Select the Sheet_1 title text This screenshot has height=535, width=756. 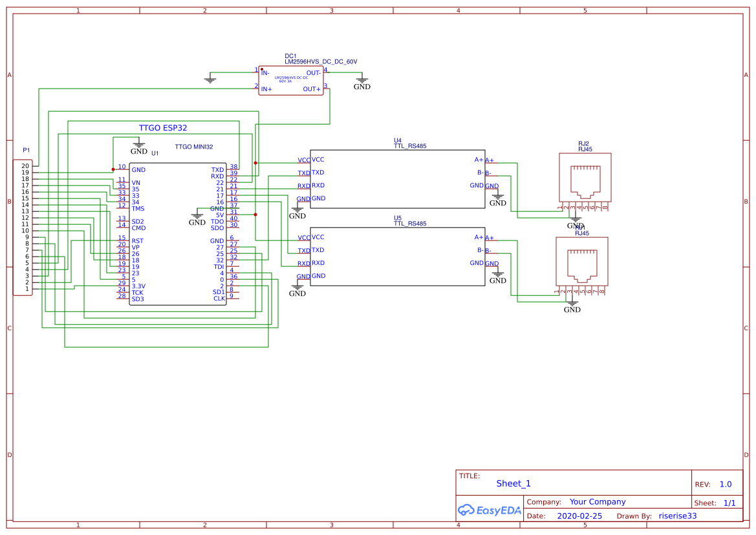pos(513,483)
